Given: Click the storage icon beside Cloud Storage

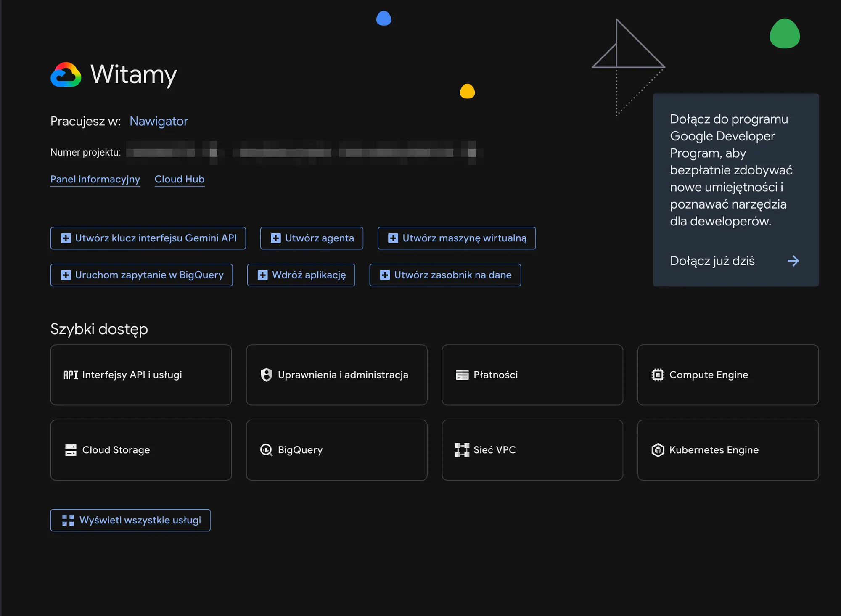Looking at the screenshot, I should 71,450.
